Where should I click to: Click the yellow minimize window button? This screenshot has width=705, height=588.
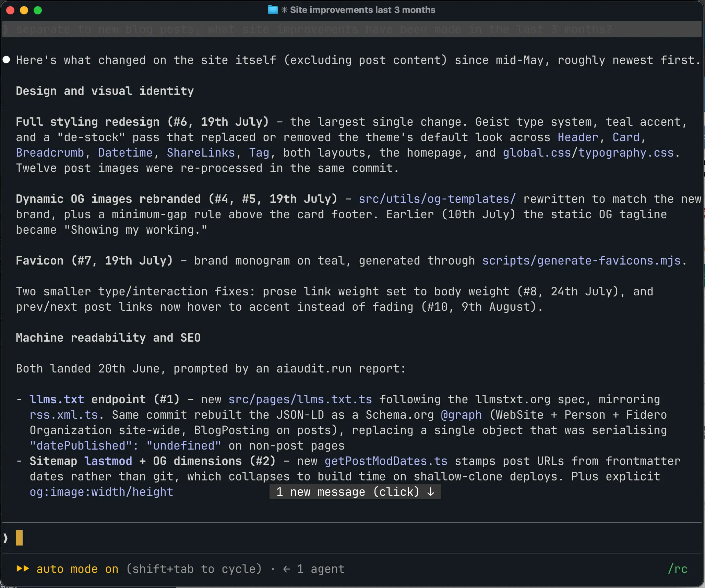click(24, 10)
